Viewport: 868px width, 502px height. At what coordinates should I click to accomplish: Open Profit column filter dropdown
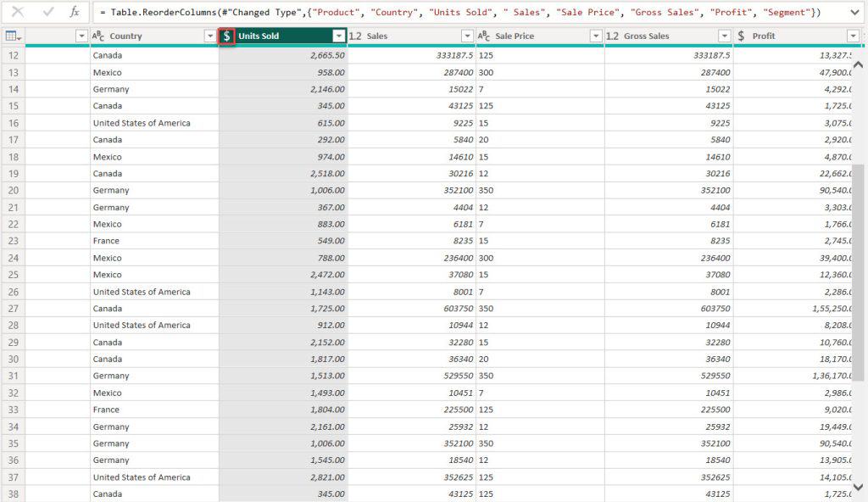[x=853, y=36]
